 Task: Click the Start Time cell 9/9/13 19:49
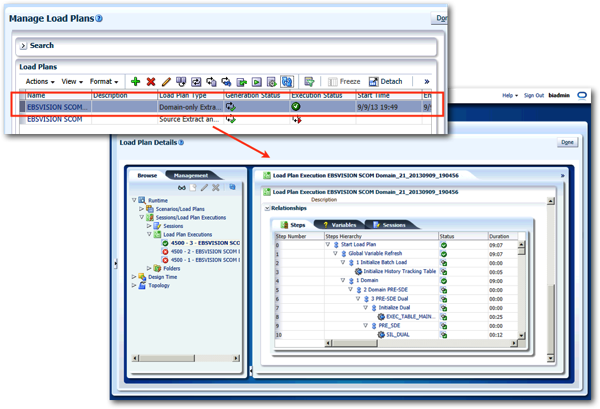pyautogui.click(x=377, y=107)
